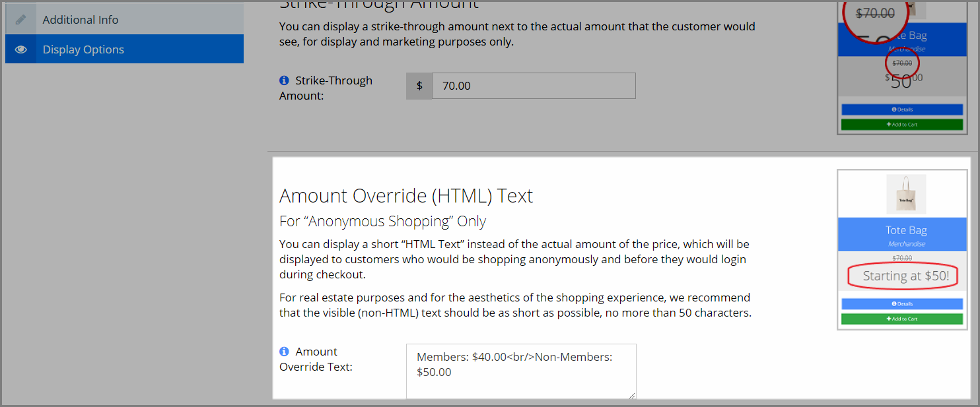Click the Amount Override (HTML) Text heading
The height and width of the screenshot is (407, 980).
pos(406,196)
